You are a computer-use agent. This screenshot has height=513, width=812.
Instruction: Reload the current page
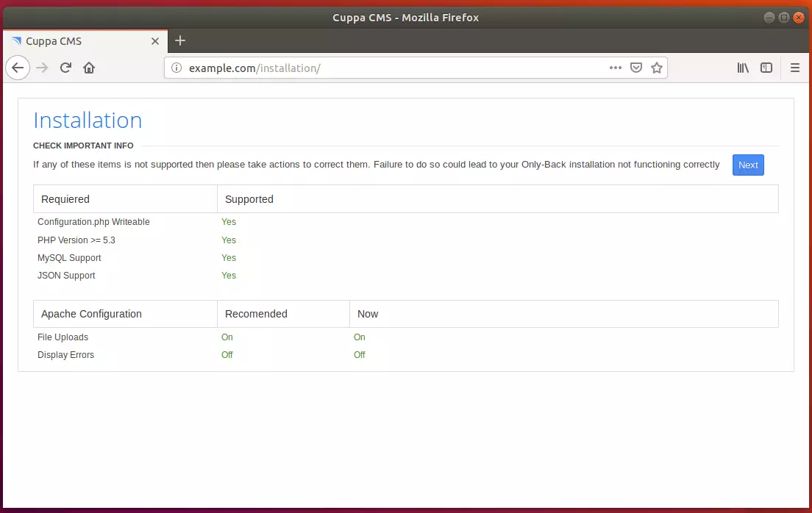(x=65, y=68)
